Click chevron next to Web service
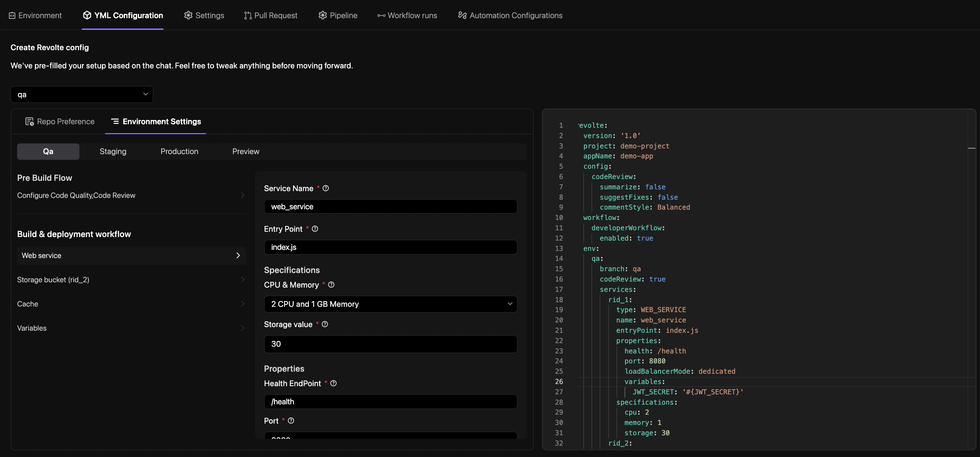Image resolution: width=980 pixels, height=457 pixels. [238, 256]
